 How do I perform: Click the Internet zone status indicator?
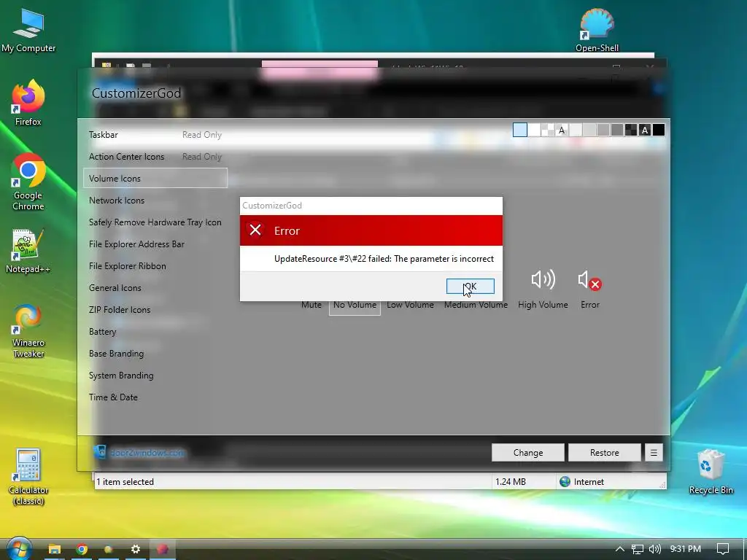[x=581, y=482]
